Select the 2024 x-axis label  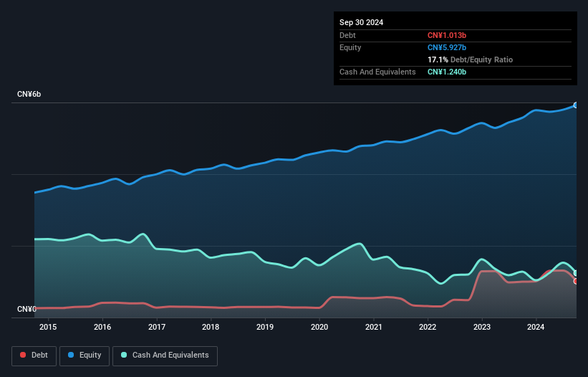[536, 327]
